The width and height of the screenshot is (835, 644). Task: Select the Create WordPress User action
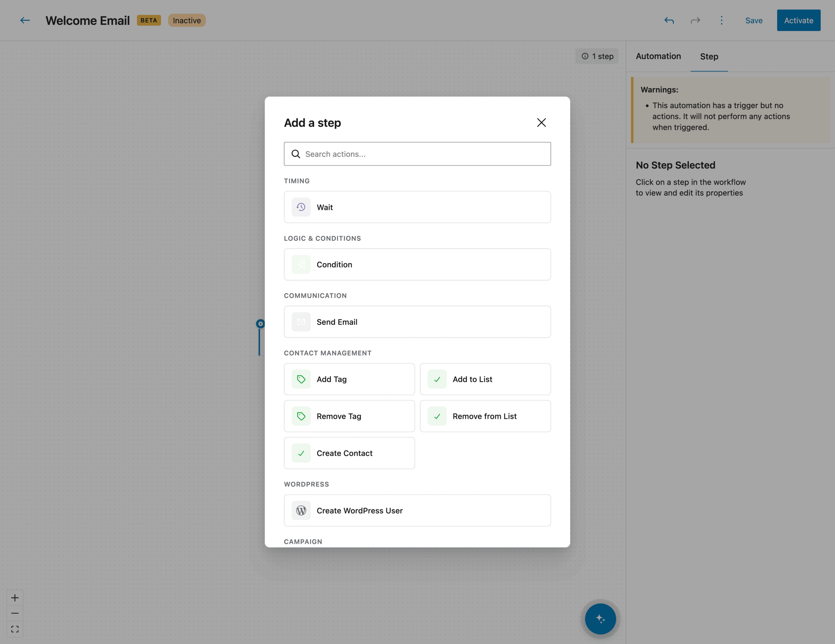[x=417, y=511]
